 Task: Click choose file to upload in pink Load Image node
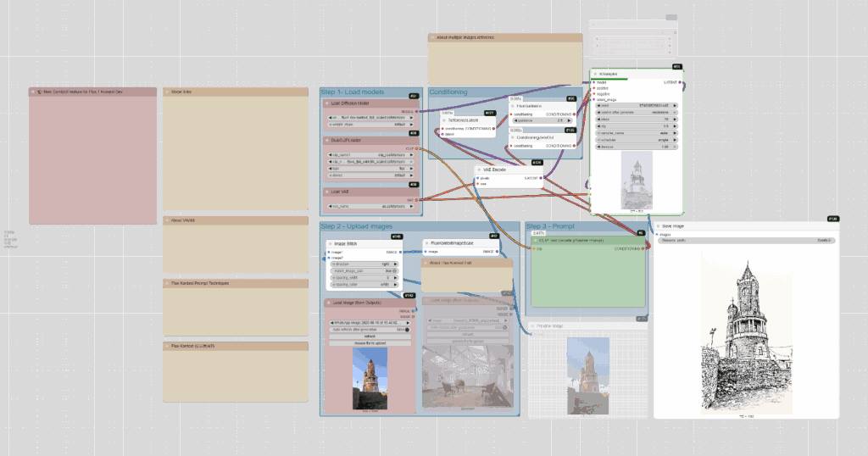point(370,343)
